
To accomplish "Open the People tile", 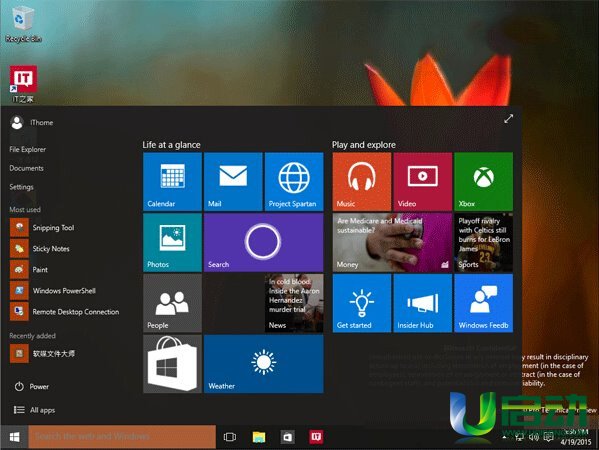I will click(172, 303).
